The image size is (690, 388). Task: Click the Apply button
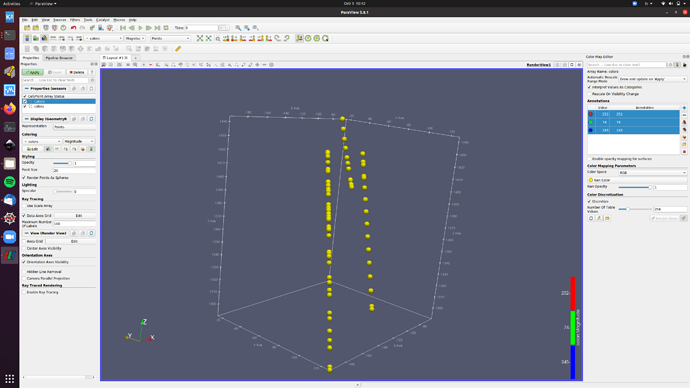pos(33,72)
